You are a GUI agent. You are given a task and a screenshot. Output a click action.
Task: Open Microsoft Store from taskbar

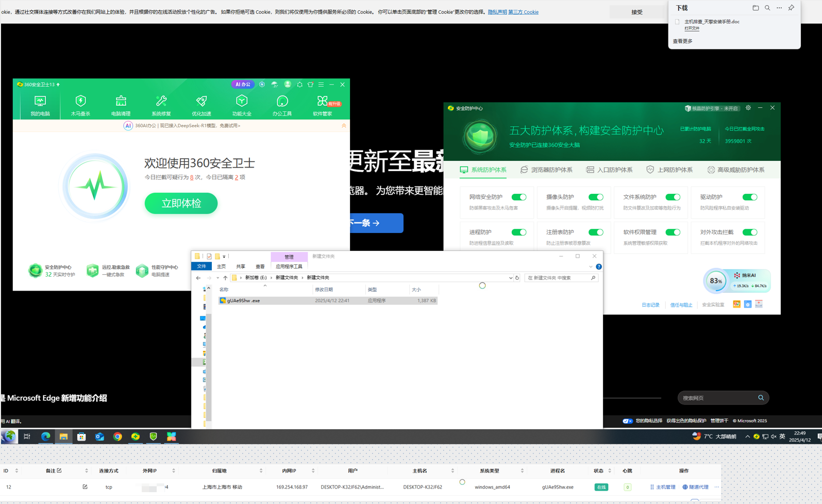(81, 436)
